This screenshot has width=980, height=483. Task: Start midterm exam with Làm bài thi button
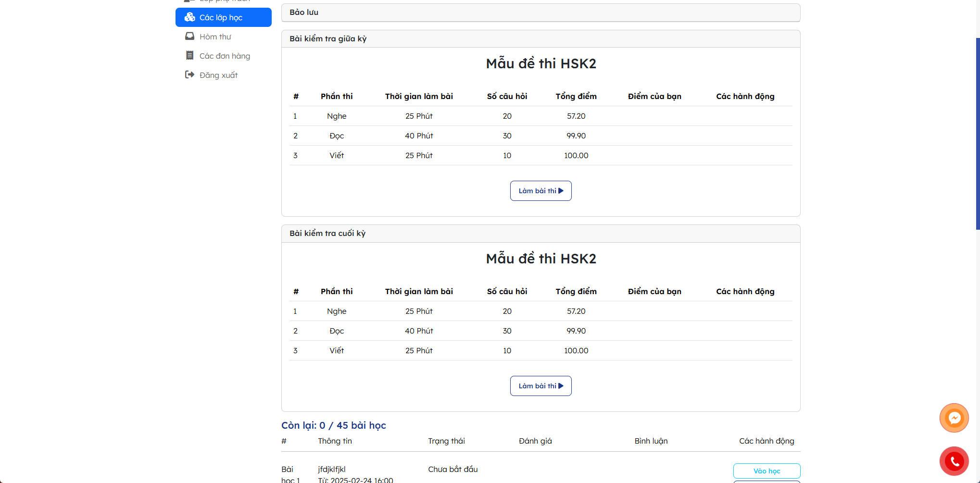(x=541, y=191)
